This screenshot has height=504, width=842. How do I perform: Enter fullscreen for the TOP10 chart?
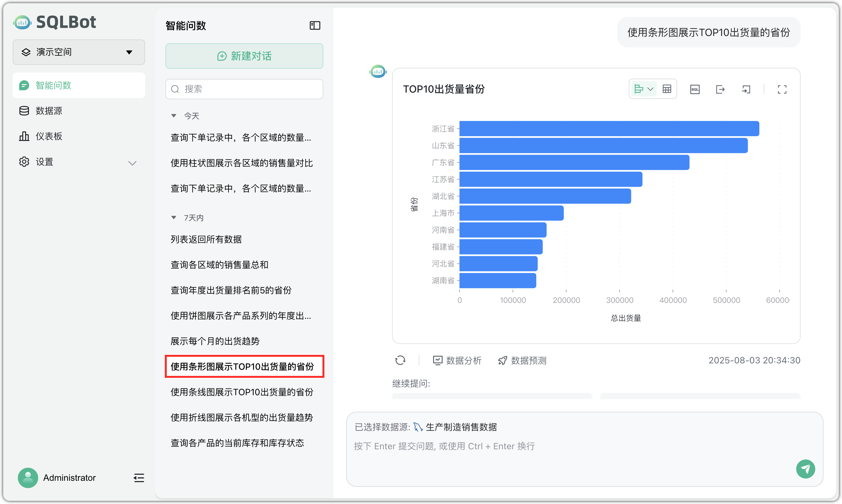click(x=782, y=89)
